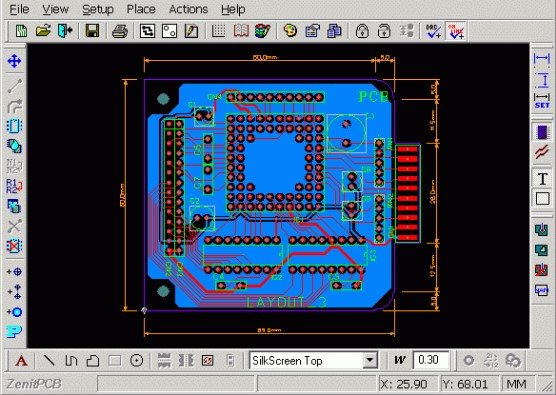The width and height of the screenshot is (556, 395).
Task: Select the diagonal line segment tool
Action: [14, 85]
